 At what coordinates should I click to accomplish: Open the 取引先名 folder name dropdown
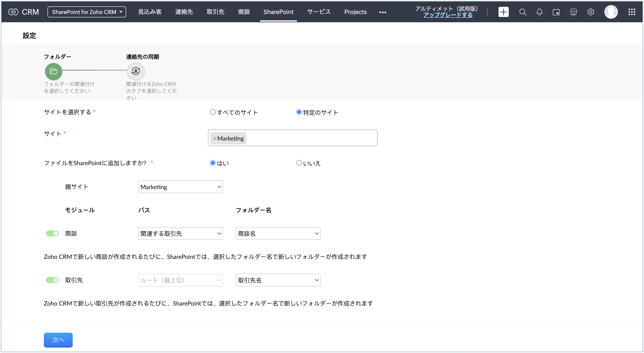pos(278,280)
